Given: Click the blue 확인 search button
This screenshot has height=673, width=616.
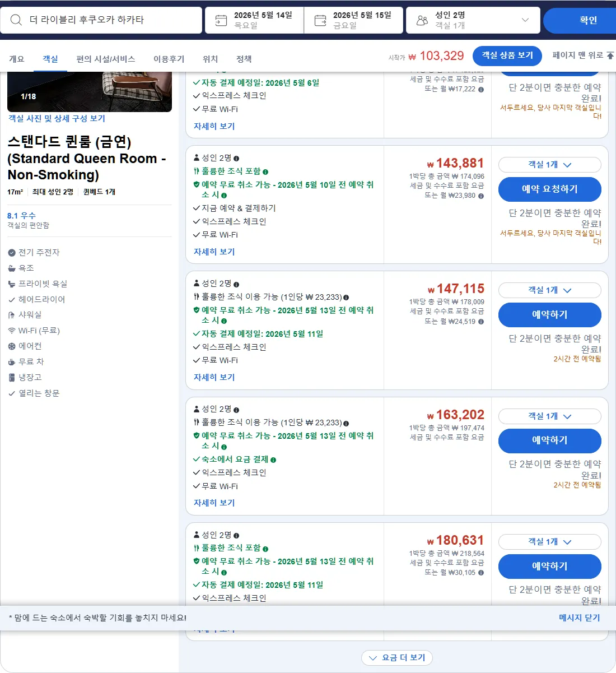Looking at the screenshot, I should pyautogui.click(x=580, y=20).
